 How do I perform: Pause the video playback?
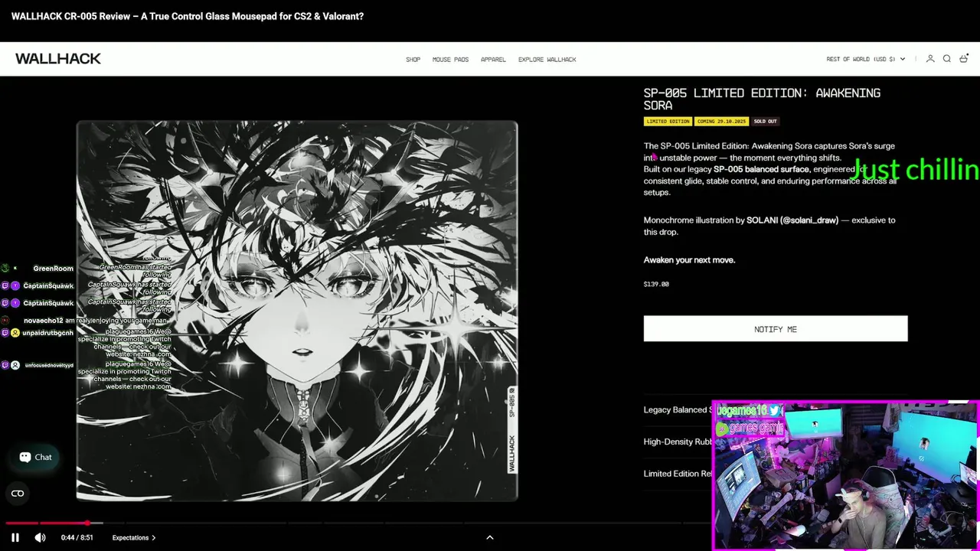pos(15,537)
